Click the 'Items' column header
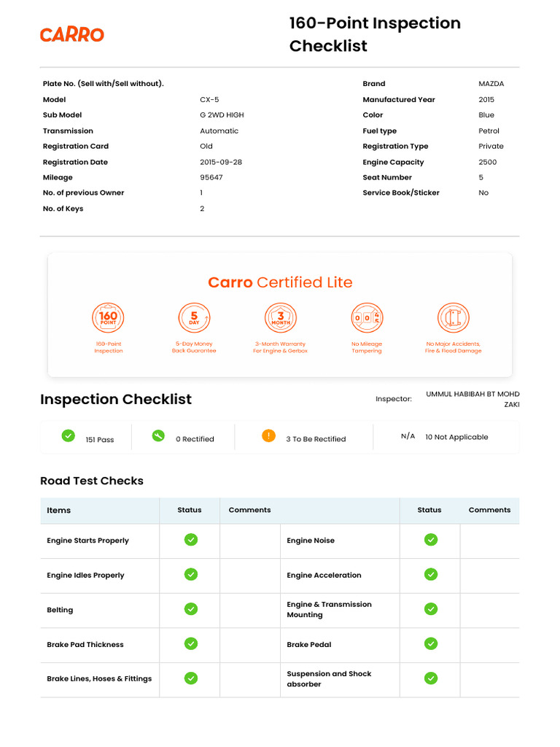Image resolution: width=560 pixels, height=747 pixels. pos(58,510)
